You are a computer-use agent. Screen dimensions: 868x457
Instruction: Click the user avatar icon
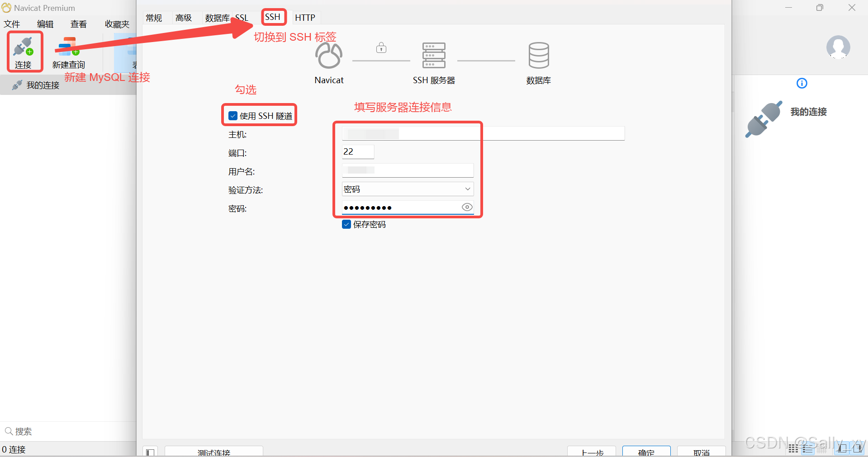[x=838, y=47]
